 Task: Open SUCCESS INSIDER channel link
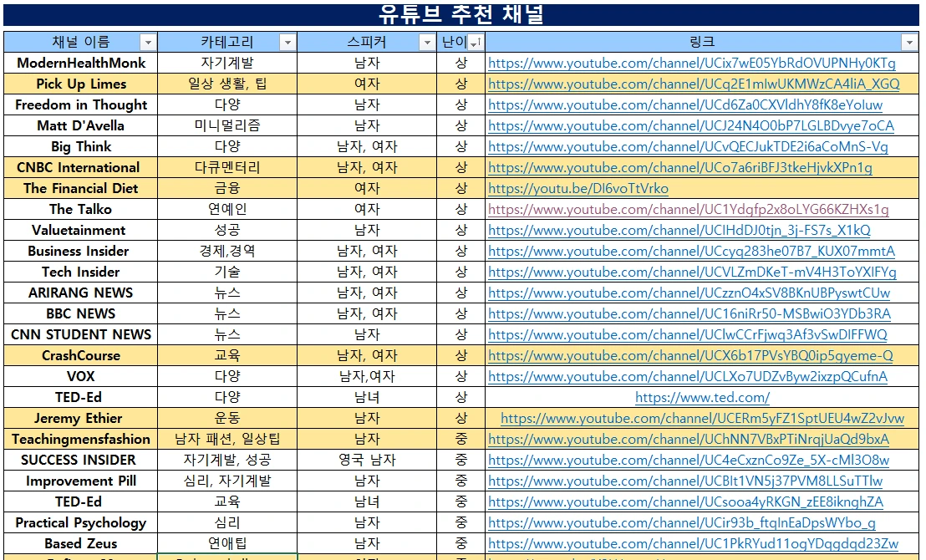point(689,461)
